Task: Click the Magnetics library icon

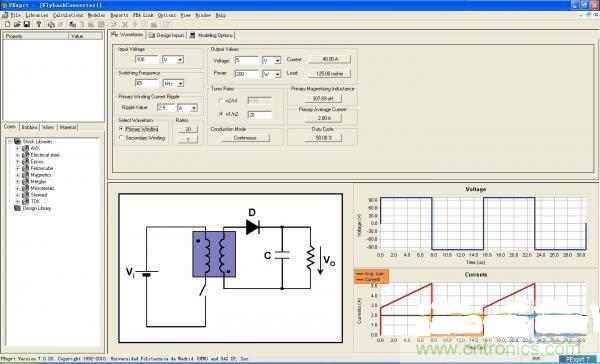Action: coord(25,175)
